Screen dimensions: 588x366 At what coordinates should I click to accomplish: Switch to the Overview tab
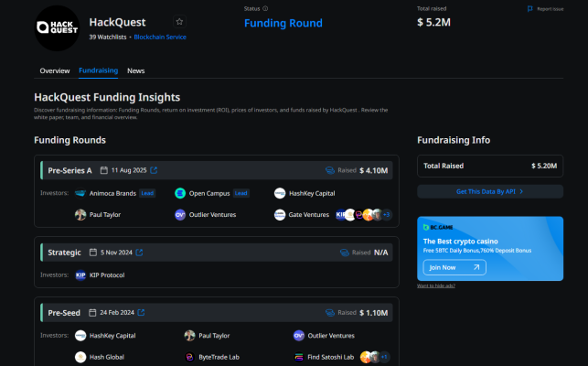point(55,70)
